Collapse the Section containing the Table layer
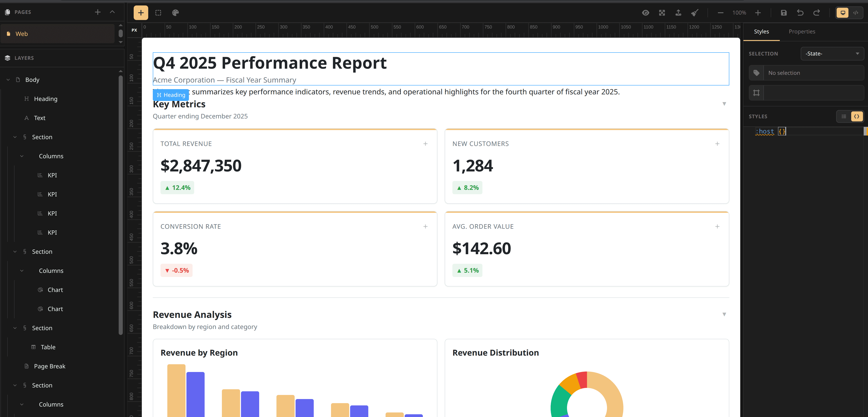The width and height of the screenshot is (868, 417). pos(15,328)
